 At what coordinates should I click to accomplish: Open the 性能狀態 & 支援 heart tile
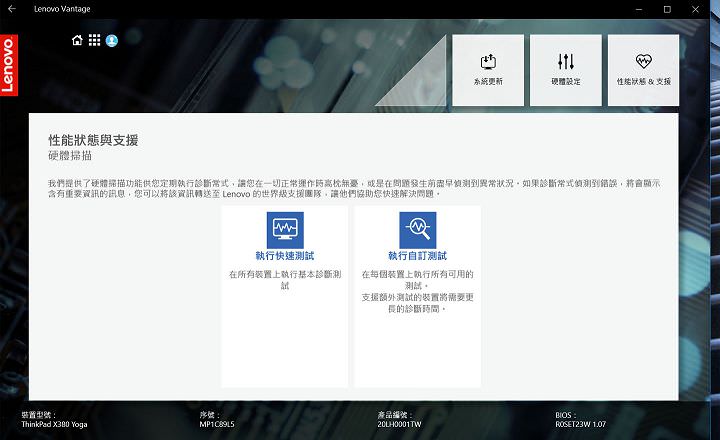point(643,70)
